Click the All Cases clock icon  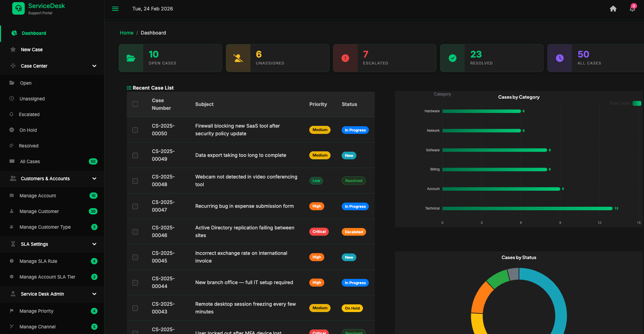[x=559, y=58]
